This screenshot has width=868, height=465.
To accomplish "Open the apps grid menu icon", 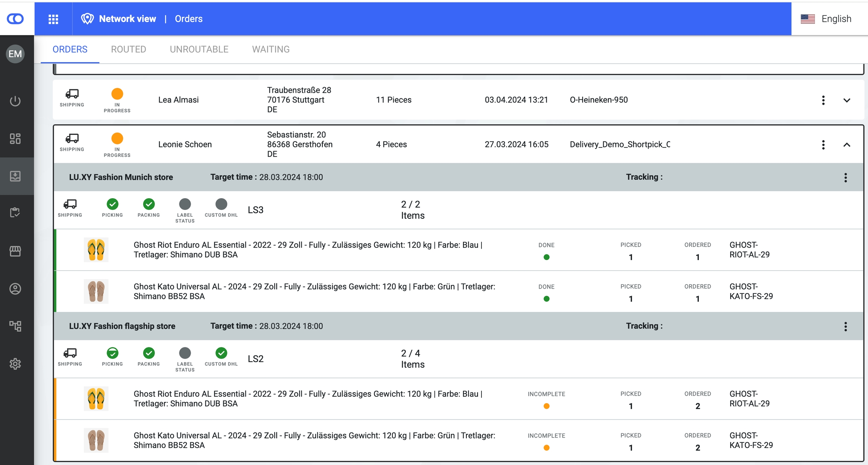I will (53, 19).
